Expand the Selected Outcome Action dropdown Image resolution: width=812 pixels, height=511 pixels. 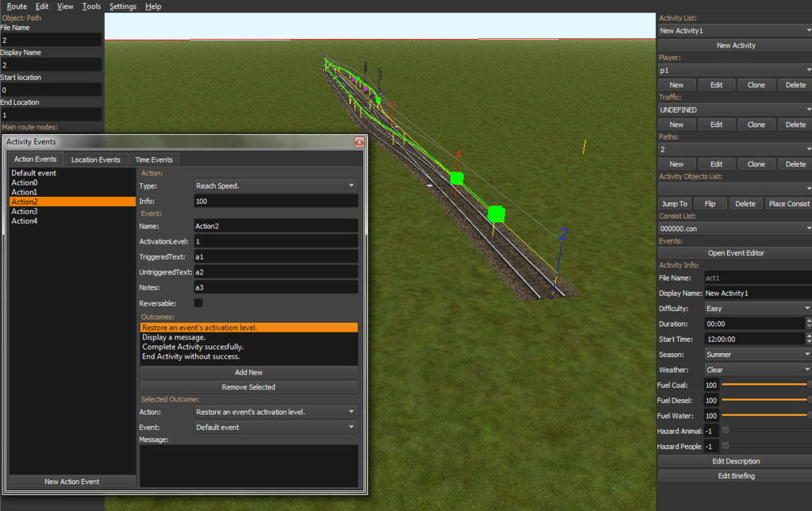pyautogui.click(x=276, y=412)
